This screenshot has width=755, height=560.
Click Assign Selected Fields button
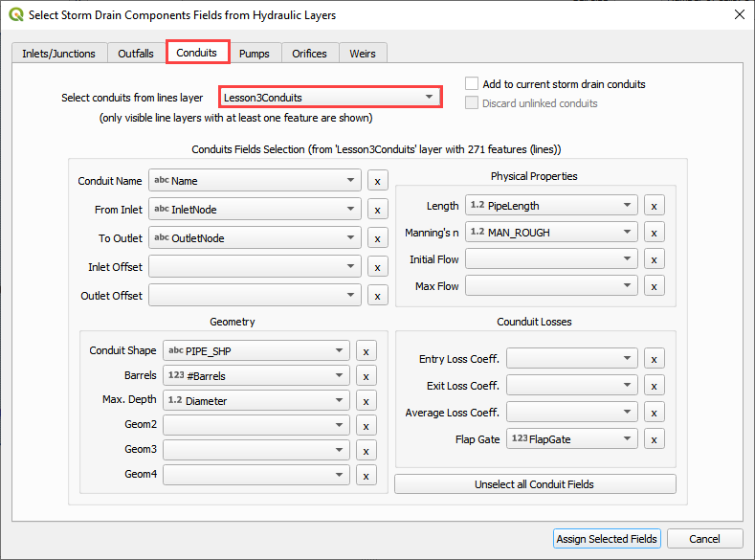point(607,539)
